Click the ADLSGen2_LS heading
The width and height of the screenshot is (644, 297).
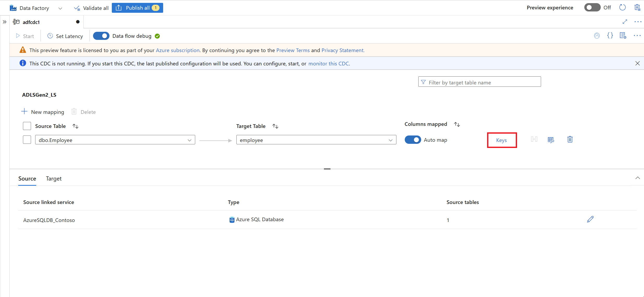[39, 95]
